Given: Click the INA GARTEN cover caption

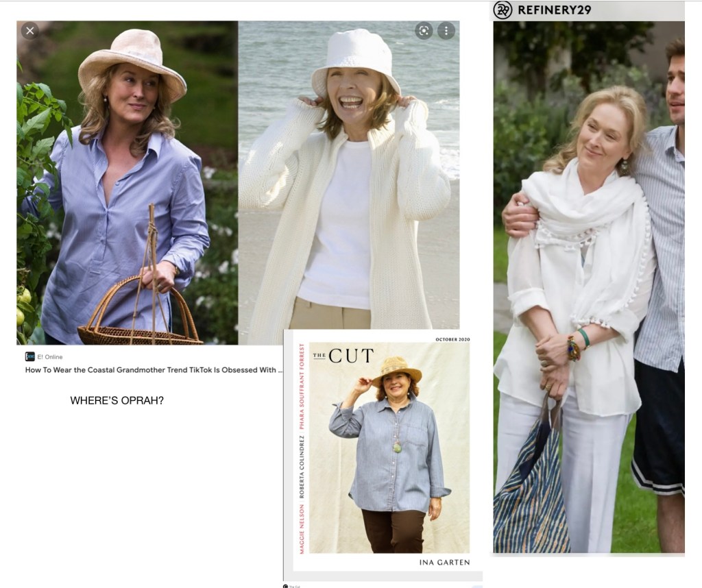Looking at the screenshot, I should (x=444, y=563).
